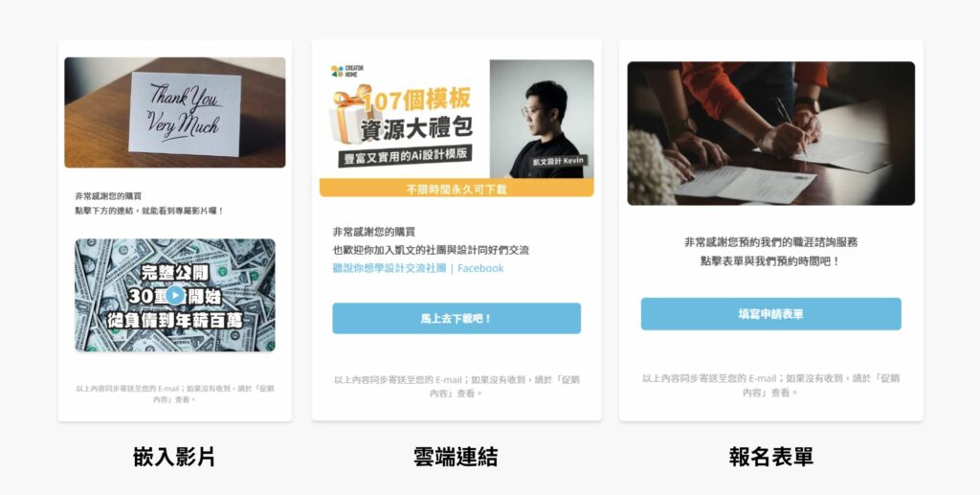The height and width of the screenshot is (495, 980).
Task: Click the Thank You Very Much card image
Action: 175,113
